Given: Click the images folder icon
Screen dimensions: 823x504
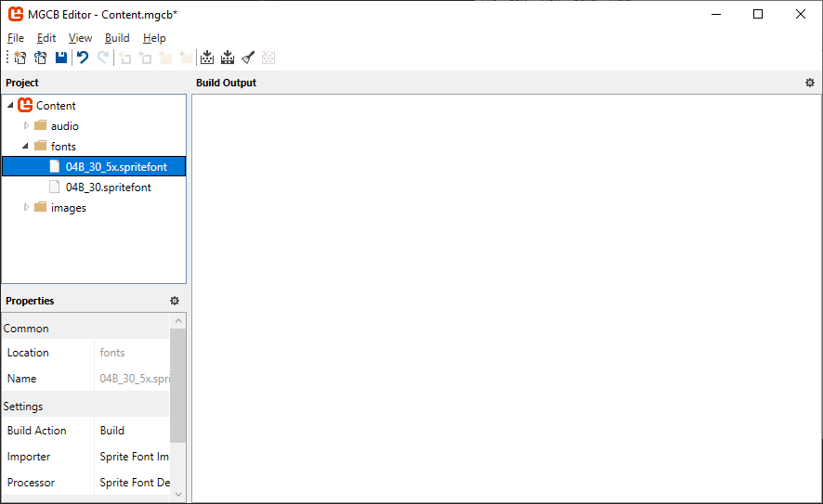Looking at the screenshot, I should pos(41,207).
